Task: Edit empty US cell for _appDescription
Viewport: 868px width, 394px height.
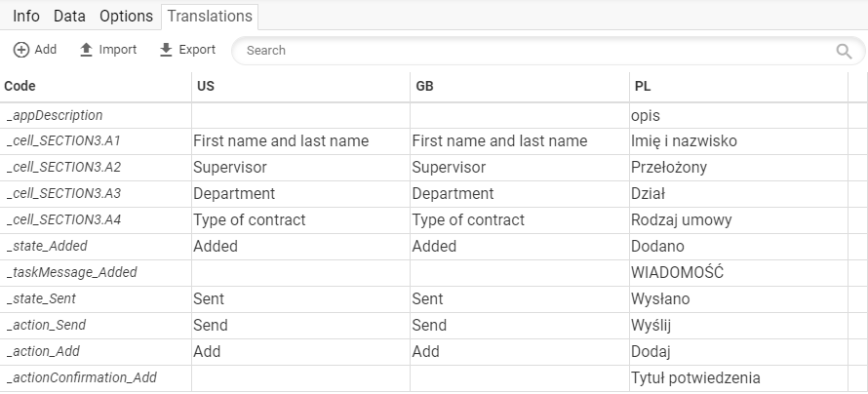Action: point(300,116)
